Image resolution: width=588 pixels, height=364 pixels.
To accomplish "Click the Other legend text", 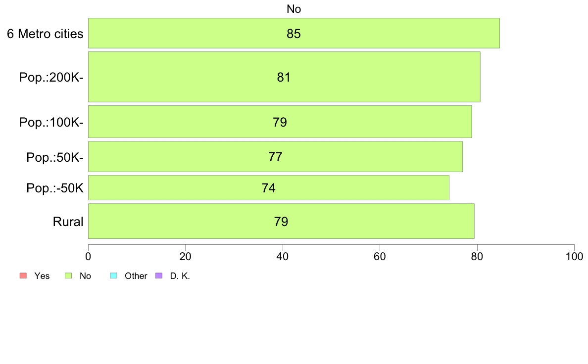I will (136, 276).
